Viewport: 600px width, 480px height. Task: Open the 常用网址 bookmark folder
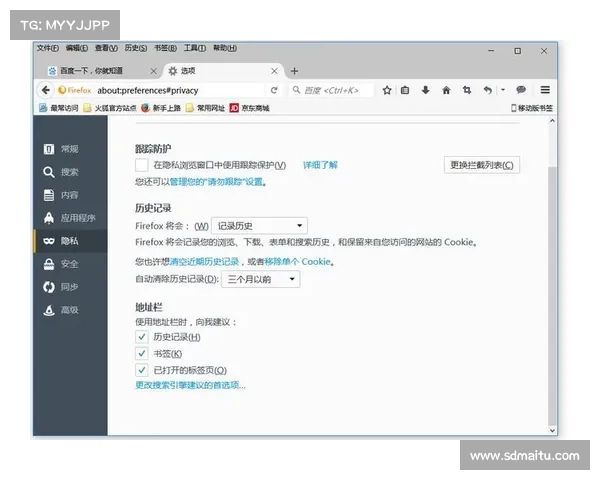pos(205,108)
